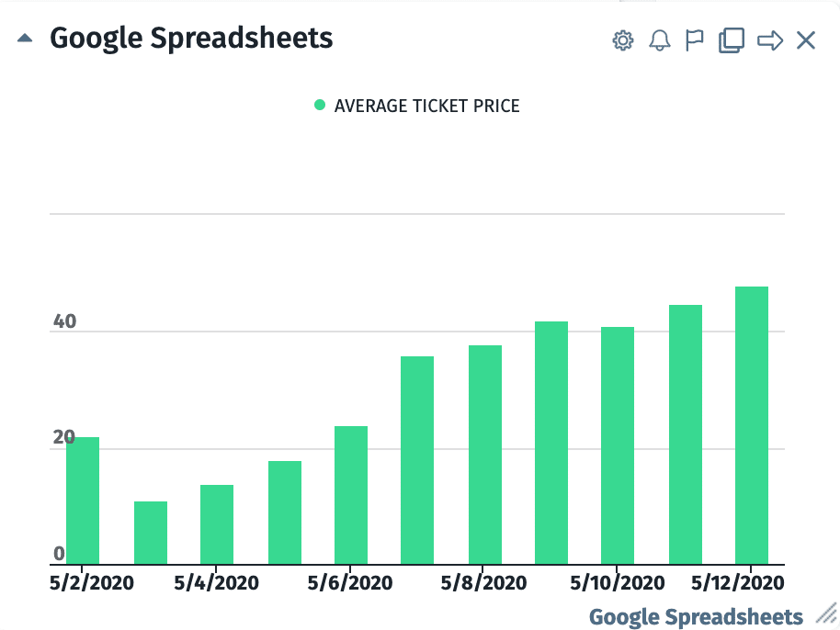The width and height of the screenshot is (840, 630).
Task: Click the 5/8/2020 bar
Action: tap(485, 455)
